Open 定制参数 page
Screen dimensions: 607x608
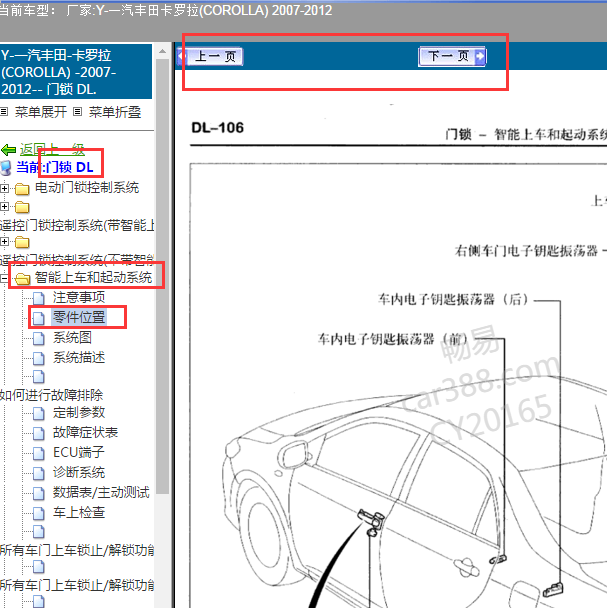pyautogui.click(x=79, y=412)
